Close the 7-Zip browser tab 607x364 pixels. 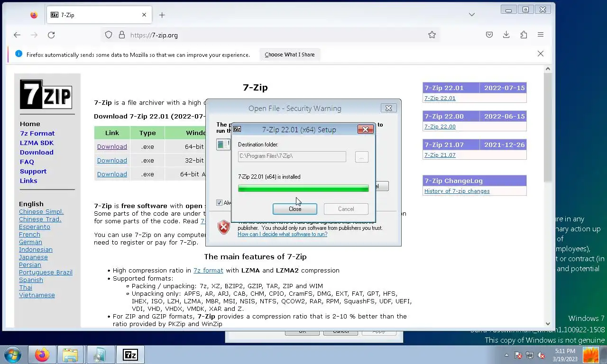coord(144,15)
